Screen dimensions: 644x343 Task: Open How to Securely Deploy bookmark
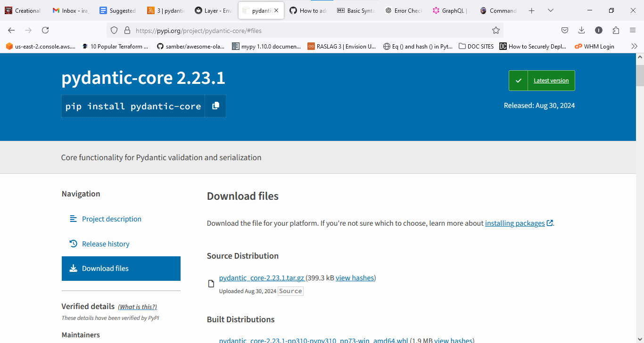tap(533, 46)
